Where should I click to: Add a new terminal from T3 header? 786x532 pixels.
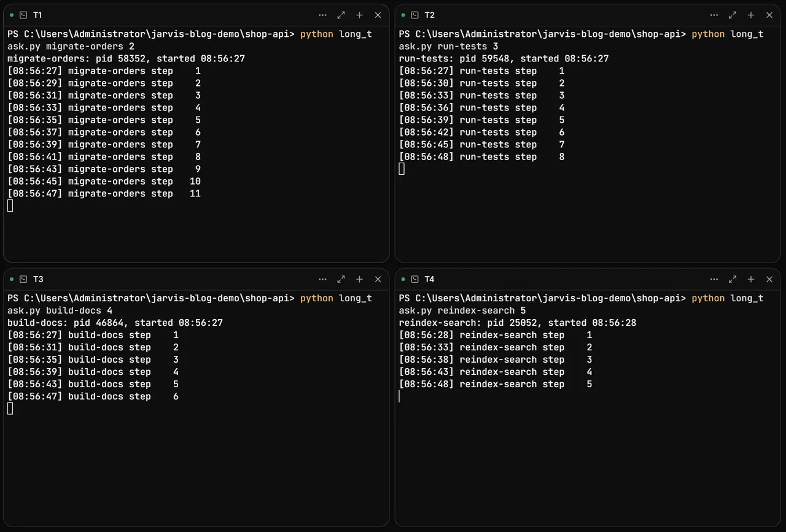[360, 279]
